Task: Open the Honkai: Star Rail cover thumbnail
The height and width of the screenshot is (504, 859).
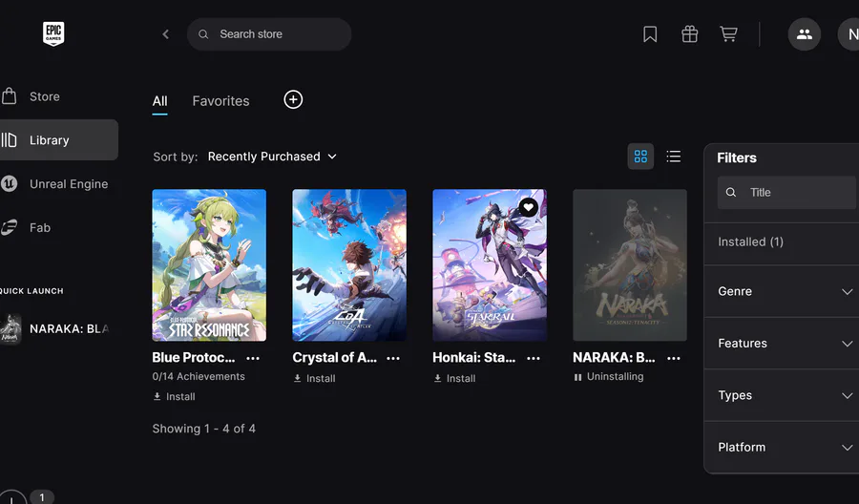Action: (490, 265)
